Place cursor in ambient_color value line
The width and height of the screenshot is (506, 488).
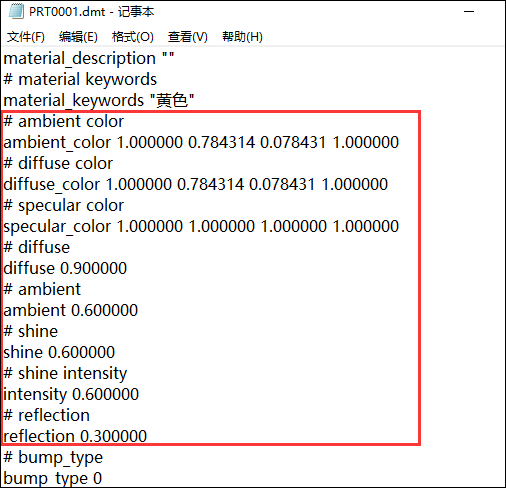tap(201, 142)
